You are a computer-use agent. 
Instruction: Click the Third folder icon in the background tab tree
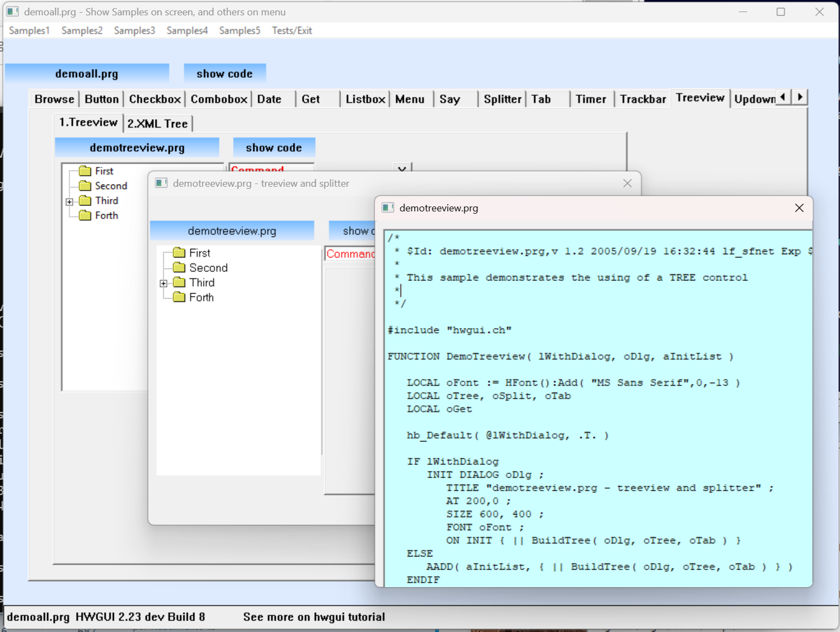pos(85,200)
